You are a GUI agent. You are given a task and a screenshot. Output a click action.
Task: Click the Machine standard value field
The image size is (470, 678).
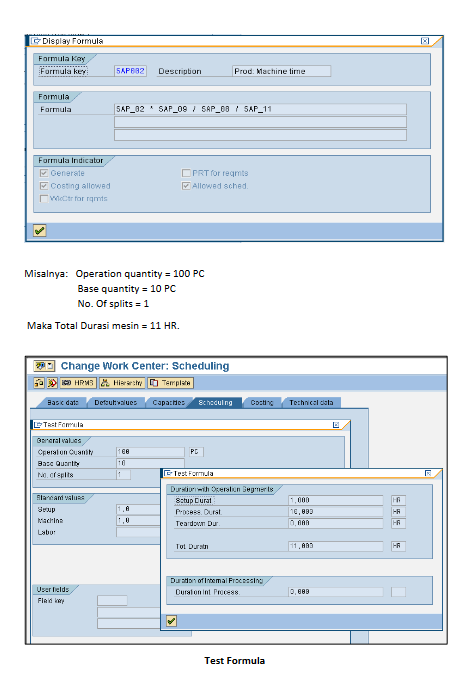138,521
